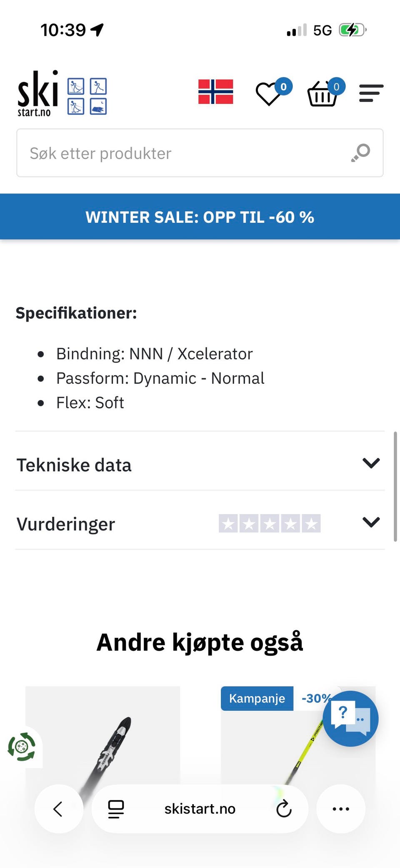Focus the 'Søk etter produkter' search field
400x868 pixels.
[x=183, y=153]
